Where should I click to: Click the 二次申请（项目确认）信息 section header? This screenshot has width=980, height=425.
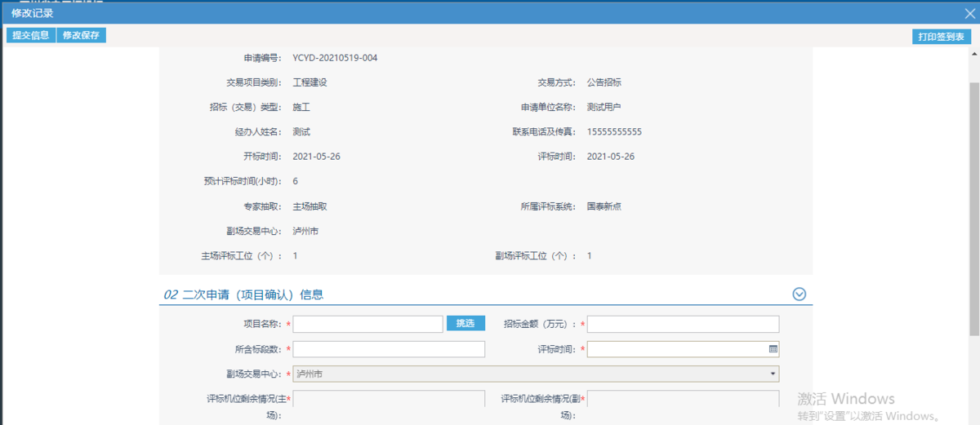pos(249,294)
